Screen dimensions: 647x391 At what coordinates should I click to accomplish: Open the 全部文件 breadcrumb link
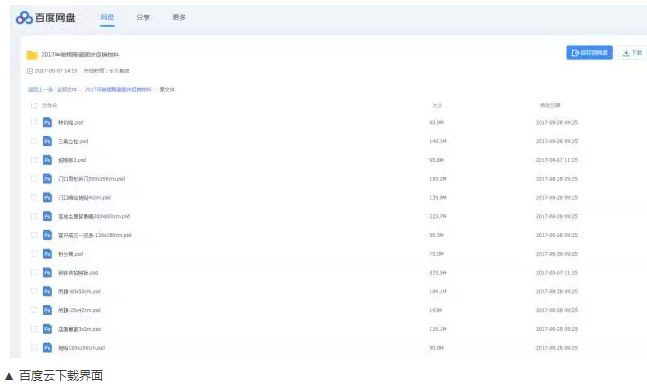67,90
